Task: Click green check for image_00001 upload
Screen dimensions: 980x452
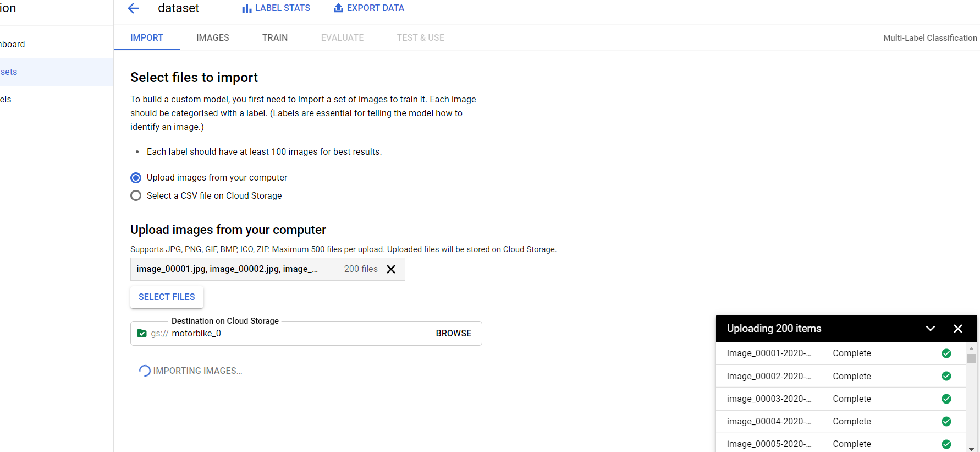Action: [x=946, y=353]
